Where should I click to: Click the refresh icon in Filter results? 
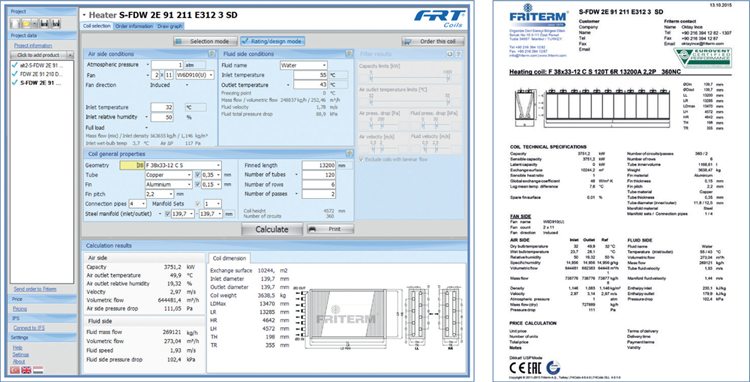(x=450, y=54)
